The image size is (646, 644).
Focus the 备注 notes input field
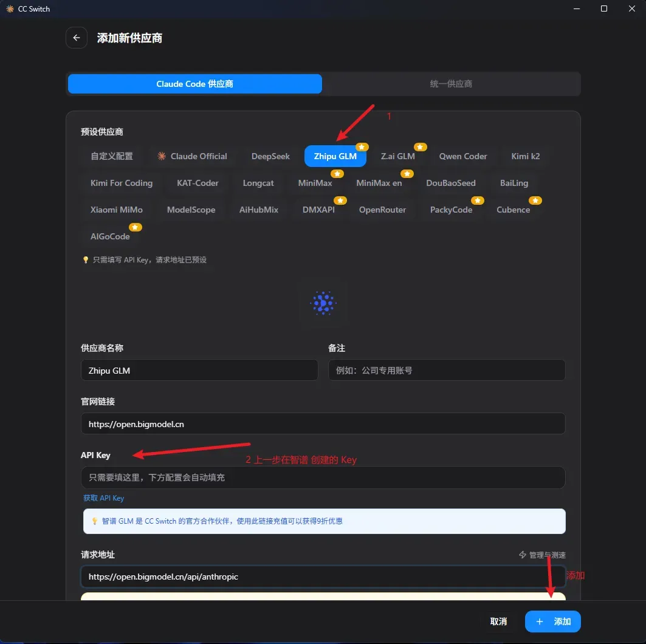(x=447, y=370)
